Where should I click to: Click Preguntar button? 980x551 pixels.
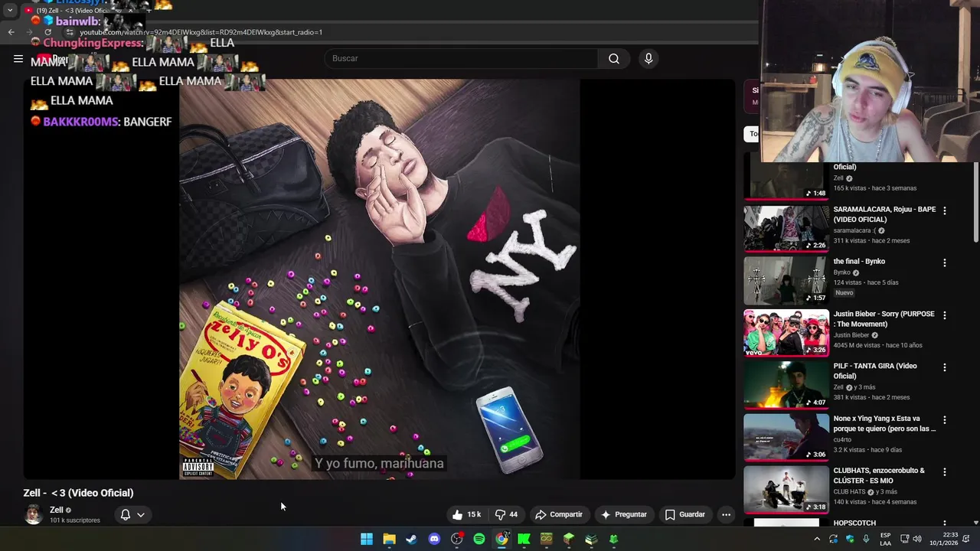(x=624, y=514)
